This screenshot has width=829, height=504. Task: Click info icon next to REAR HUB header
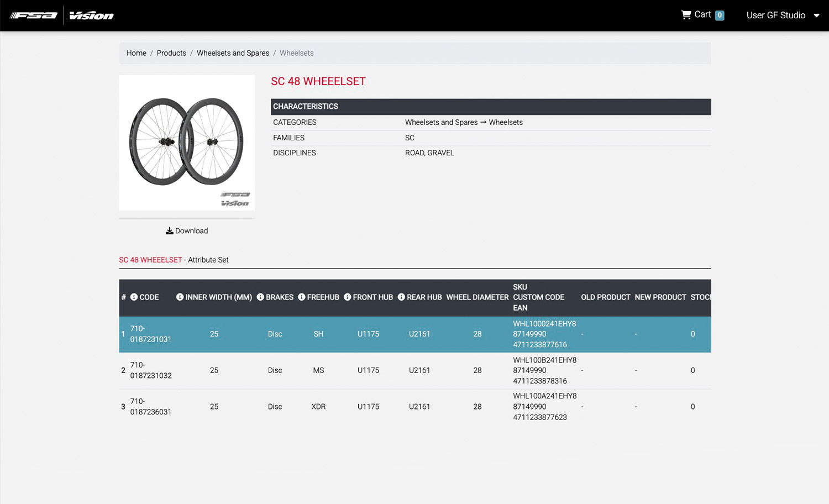(x=401, y=297)
